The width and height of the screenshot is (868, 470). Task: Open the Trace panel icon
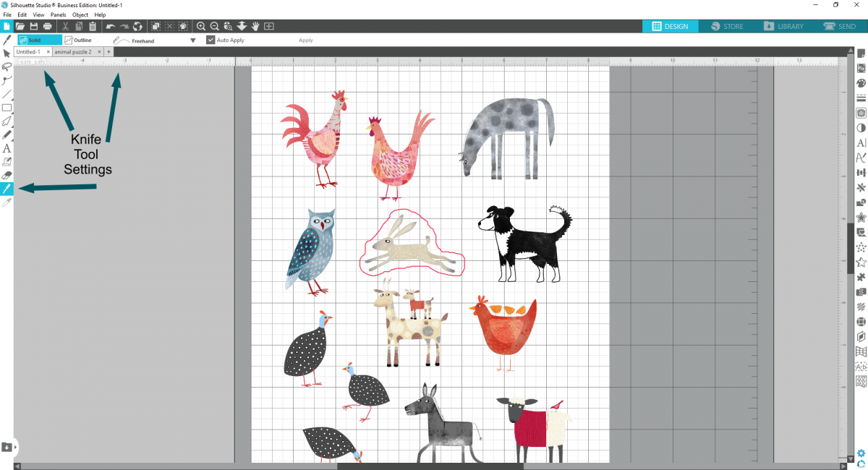(x=861, y=113)
